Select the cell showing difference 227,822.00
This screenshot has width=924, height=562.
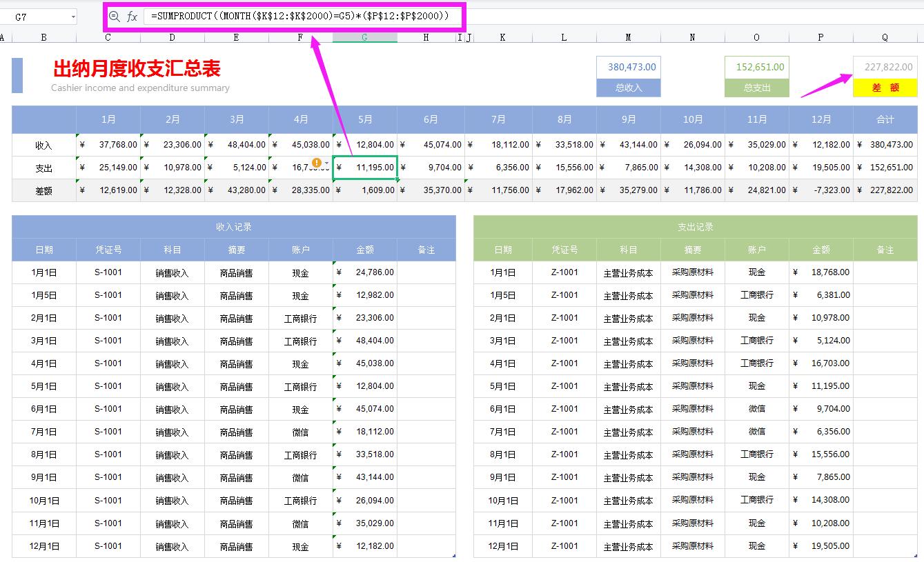(885, 66)
